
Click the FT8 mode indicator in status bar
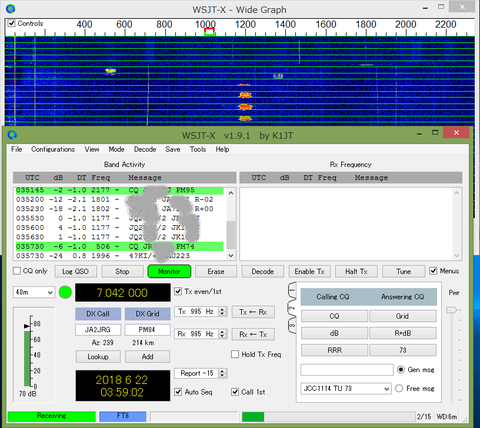coord(123,416)
